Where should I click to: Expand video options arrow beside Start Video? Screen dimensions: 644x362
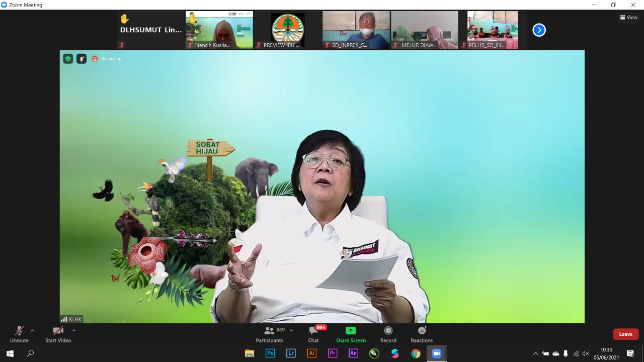click(x=73, y=331)
